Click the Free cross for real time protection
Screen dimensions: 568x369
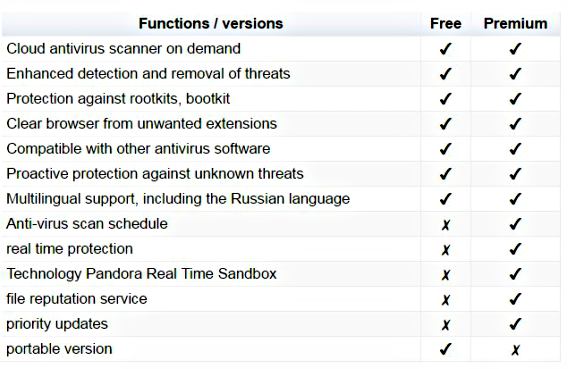[446, 250]
